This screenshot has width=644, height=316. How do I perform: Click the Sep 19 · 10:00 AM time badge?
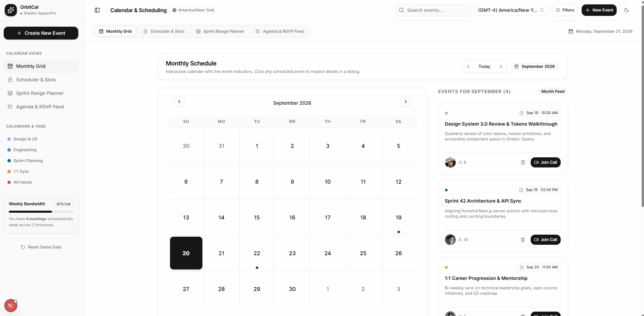539,113
